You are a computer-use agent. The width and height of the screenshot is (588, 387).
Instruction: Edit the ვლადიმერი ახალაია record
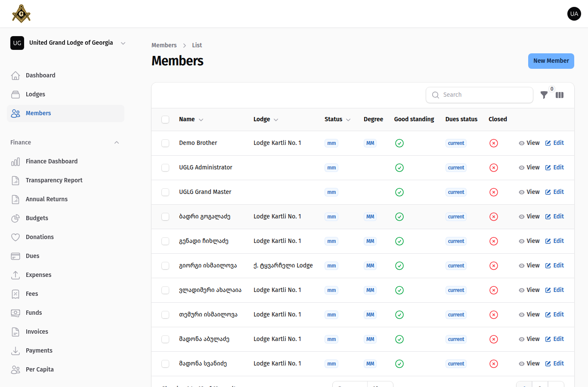(554, 290)
